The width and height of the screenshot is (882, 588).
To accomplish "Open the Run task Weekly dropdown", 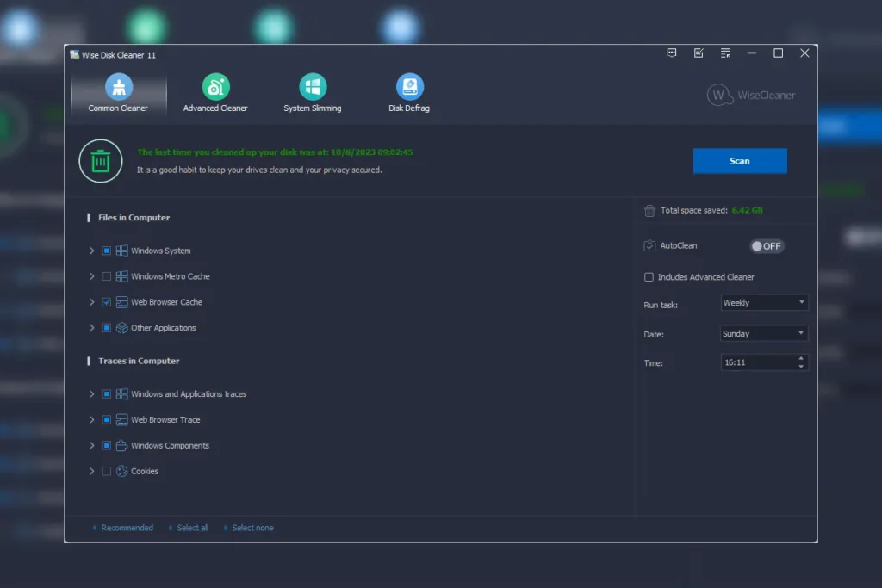I will pos(764,303).
